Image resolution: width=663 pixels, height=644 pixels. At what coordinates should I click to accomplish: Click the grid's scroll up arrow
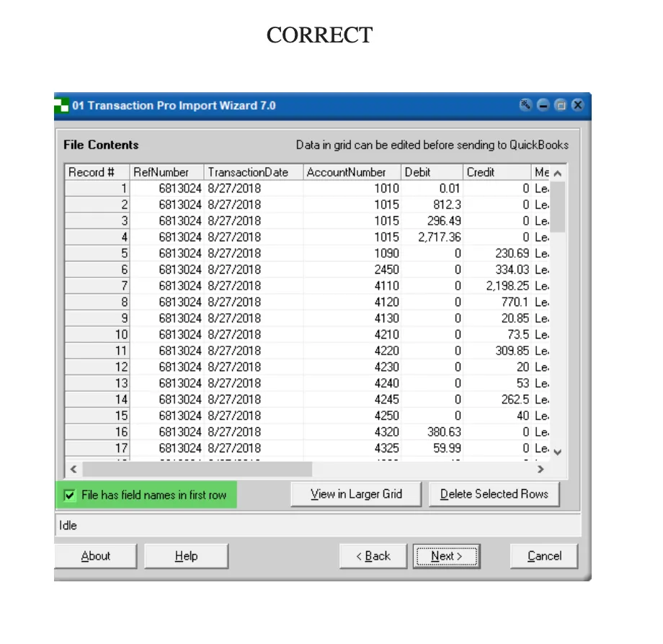[x=558, y=174]
